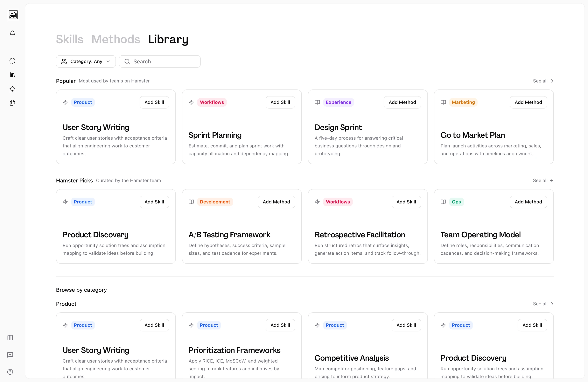The height and width of the screenshot is (382, 588).
Task: Click the crosshair target icon in sidebar
Action: (x=12, y=89)
